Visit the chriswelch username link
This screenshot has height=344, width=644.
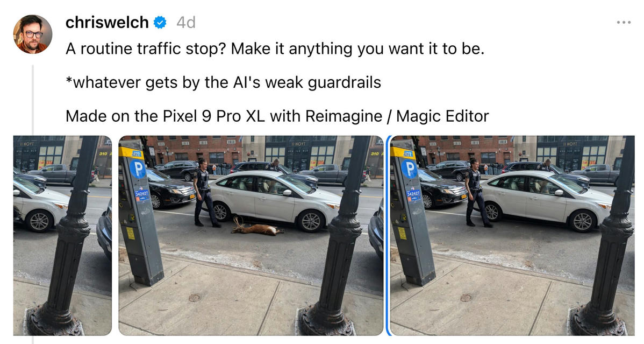[x=107, y=22]
